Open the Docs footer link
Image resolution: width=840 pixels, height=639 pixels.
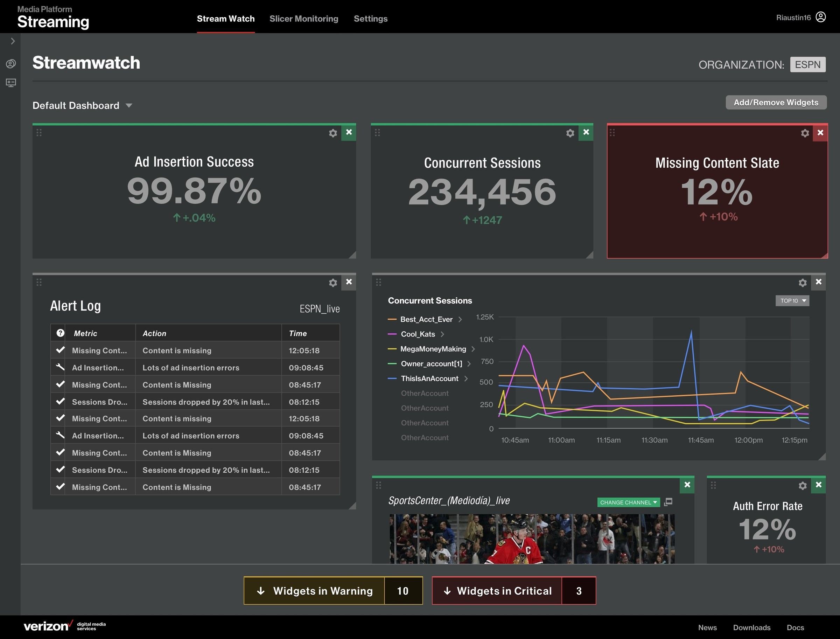(795, 627)
